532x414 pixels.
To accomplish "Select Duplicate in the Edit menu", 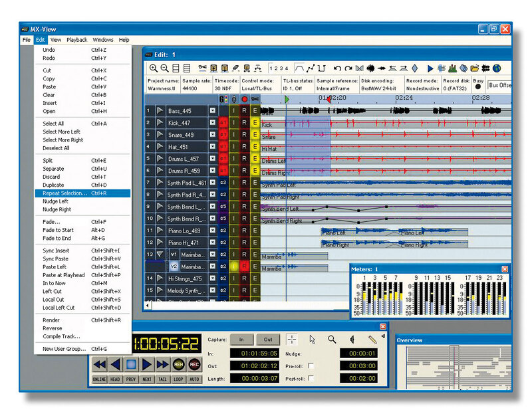I will (82, 185).
